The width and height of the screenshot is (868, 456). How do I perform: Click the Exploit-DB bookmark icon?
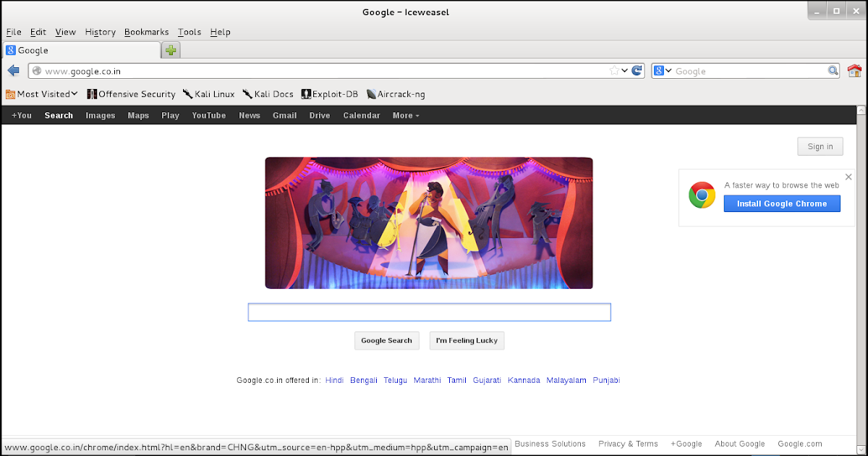coord(306,94)
